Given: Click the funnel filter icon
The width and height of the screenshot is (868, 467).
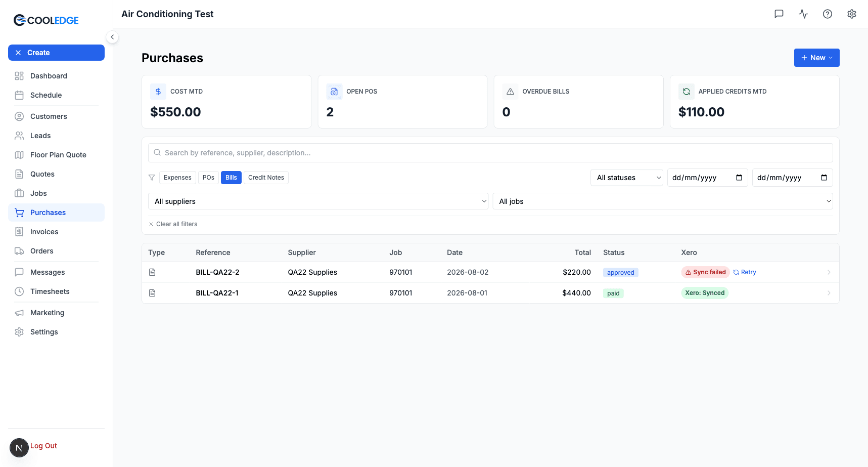Looking at the screenshot, I should pyautogui.click(x=152, y=178).
